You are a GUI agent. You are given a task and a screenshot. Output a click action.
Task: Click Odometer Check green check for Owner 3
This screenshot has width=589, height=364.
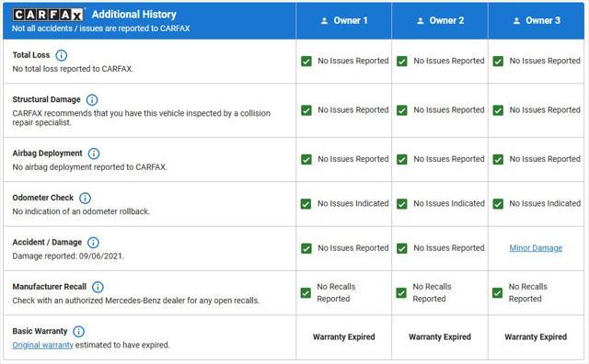[x=498, y=204]
